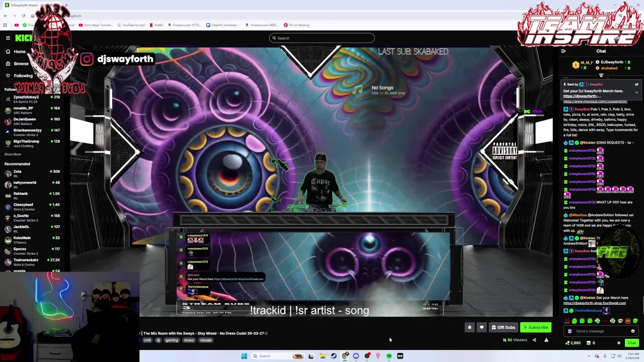The height and width of the screenshot is (362, 644).
Task: Open KokoMain recommended channel
Action: [32, 240]
